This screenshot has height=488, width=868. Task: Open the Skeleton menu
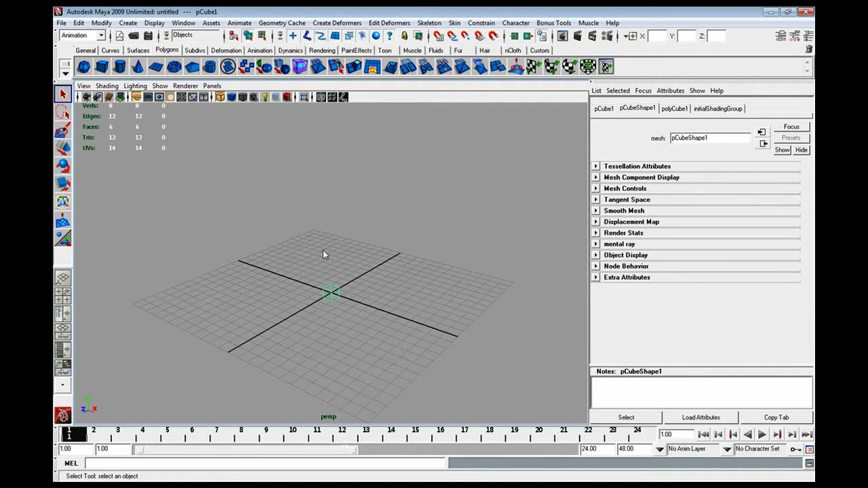pos(429,23)
